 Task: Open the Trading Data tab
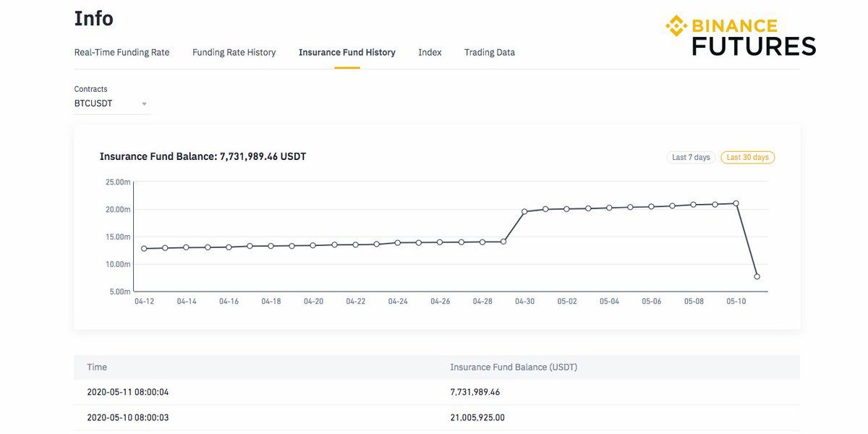[489, 52]
